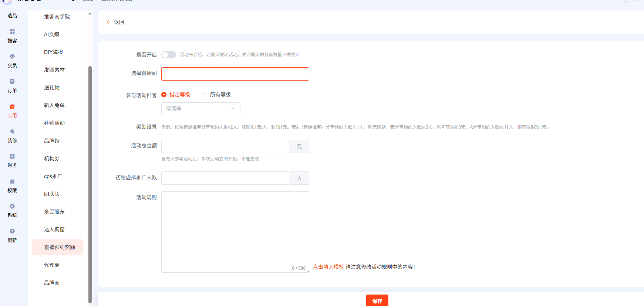The width and height of the screenshot is (644, 306).
Task: Click the 点击填入模板 link
Action: pyautogui.click(x=328, y=267)
